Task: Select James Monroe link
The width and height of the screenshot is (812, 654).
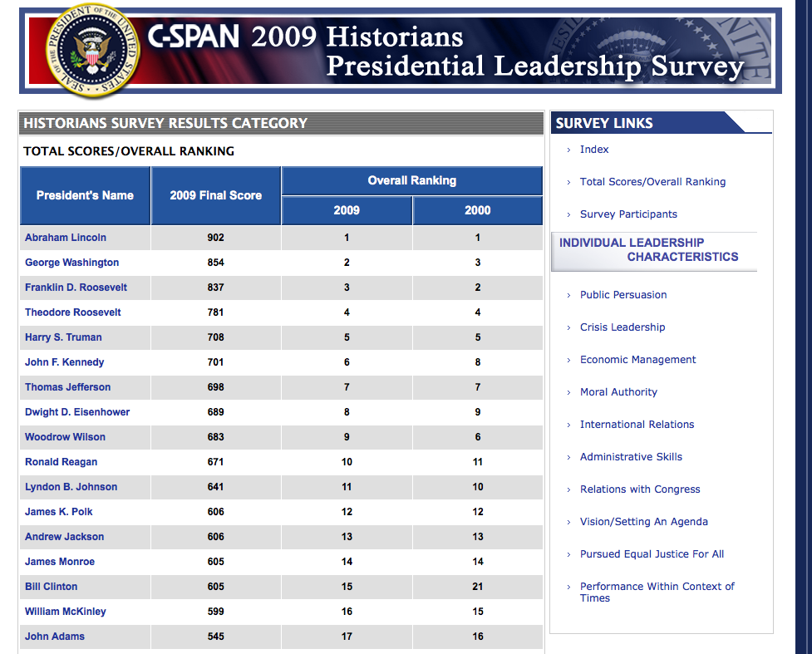Action: (x=60, y=561)
